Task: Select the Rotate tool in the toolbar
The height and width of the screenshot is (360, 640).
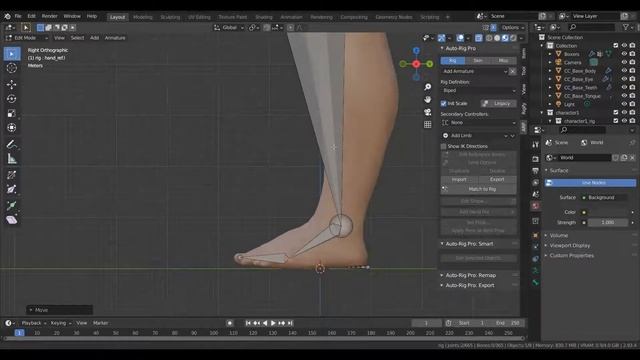Action: point(11,99)
